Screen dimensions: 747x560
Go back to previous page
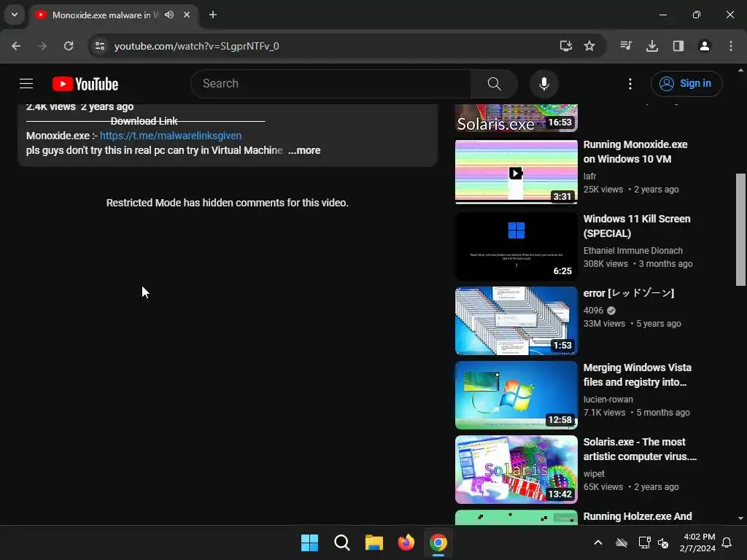16,46
